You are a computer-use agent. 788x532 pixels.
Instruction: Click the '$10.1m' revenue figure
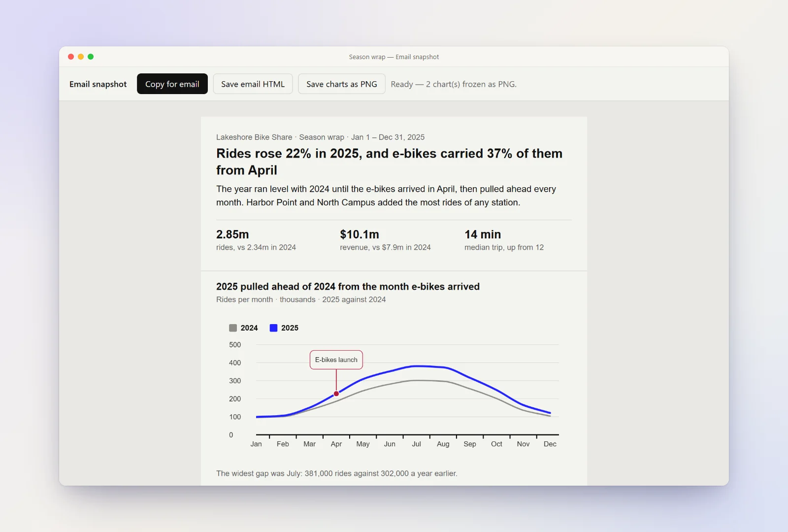click(360, 234)
